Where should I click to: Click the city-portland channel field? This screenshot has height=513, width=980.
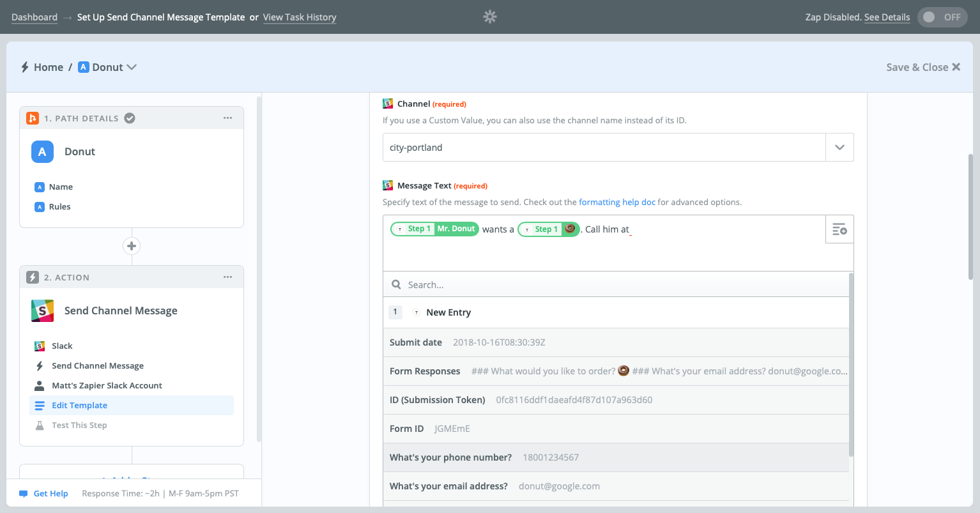click(604, 148)
